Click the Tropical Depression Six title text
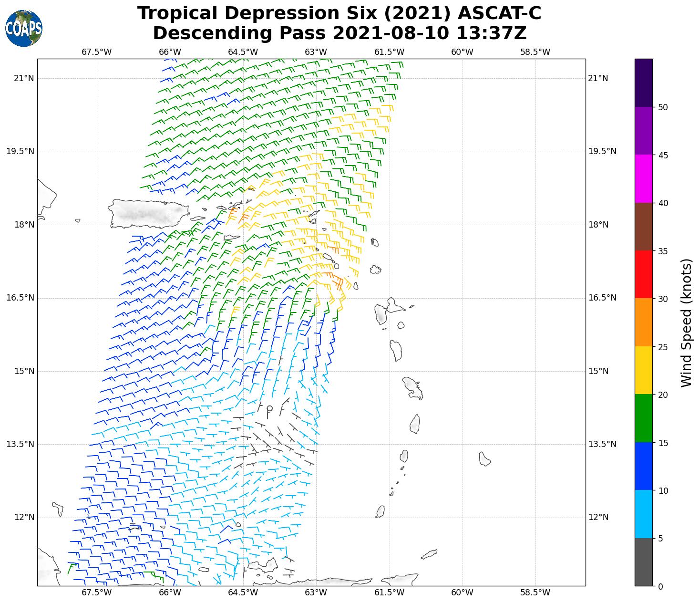 [x=339, y=13]
